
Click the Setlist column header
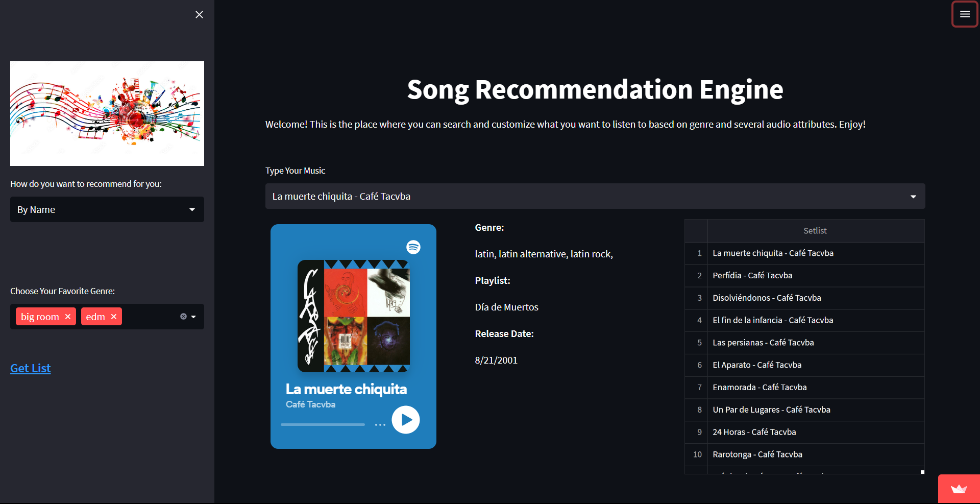coord(816,231)
